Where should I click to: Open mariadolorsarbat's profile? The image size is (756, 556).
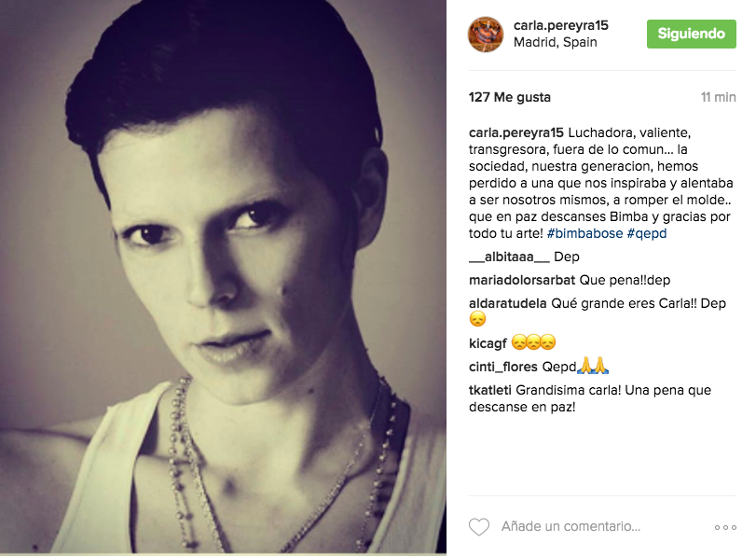(522, 280)
